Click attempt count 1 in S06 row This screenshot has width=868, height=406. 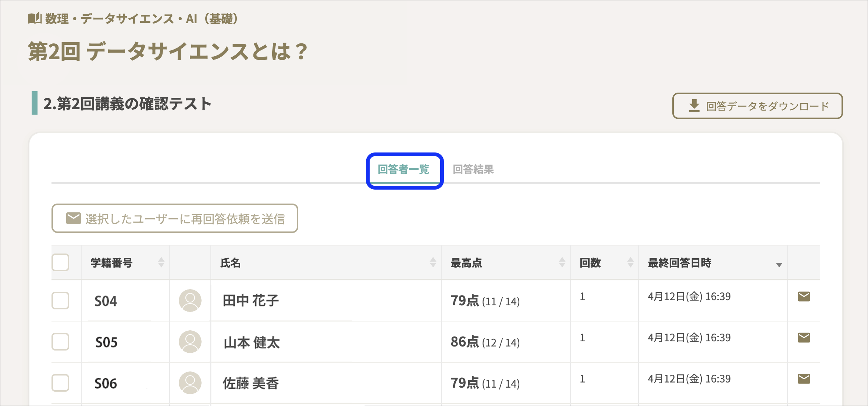coord(583,379)
